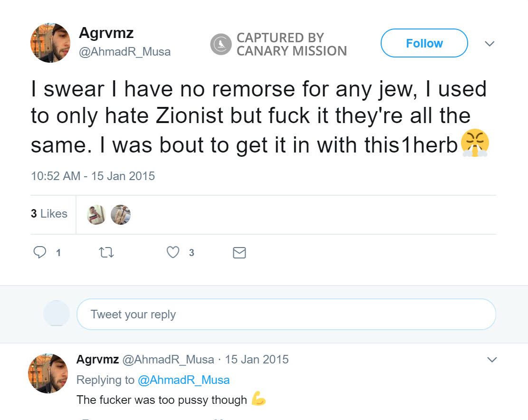View the 3 Likes list
Viewport: 528px width, 420px height.
point(49,214)
